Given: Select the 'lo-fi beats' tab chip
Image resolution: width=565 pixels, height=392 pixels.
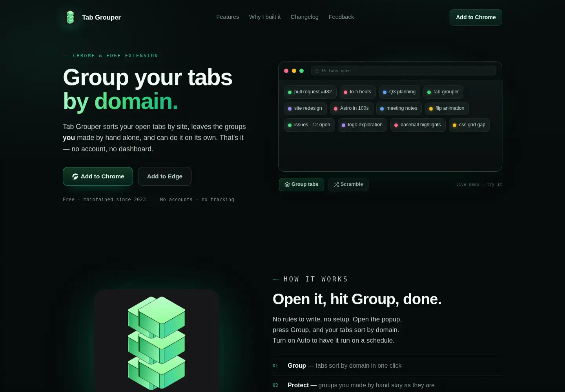Looking at the screenshot, I should point(358,92).
